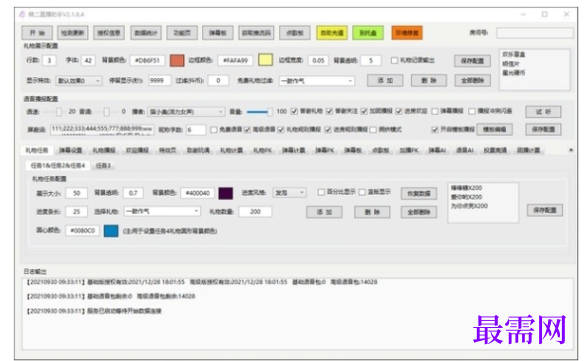
Task: Click the 音调 pitch slider
Action: click(x=106, y=112)
